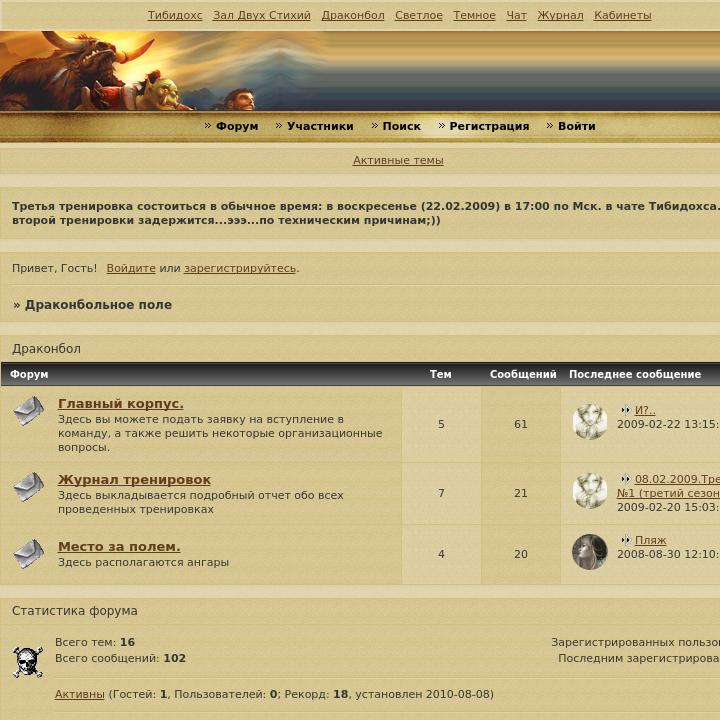720x720 pixels.
Task: Click the Тем column header
Action: [x=440, y=374]
